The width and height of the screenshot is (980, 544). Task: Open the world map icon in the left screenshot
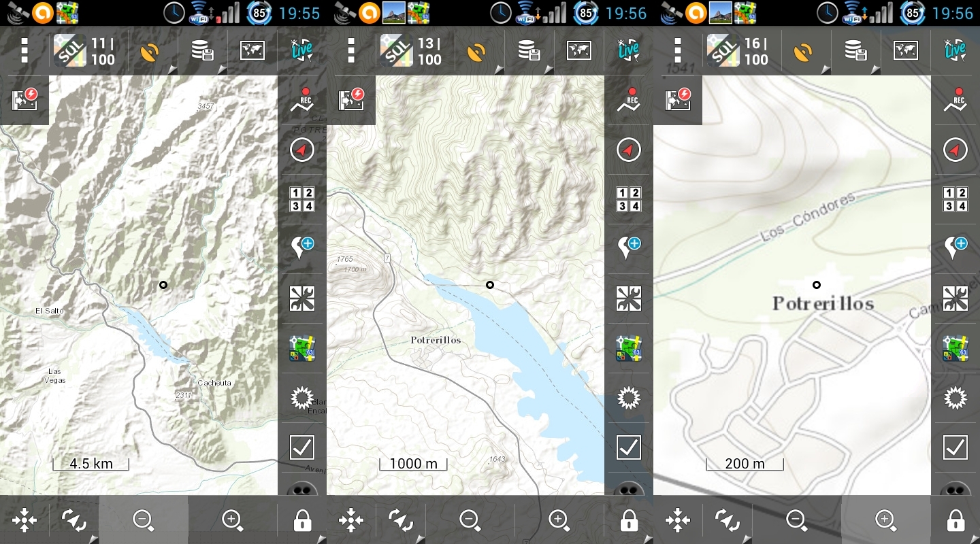click(x=252, y=51)
